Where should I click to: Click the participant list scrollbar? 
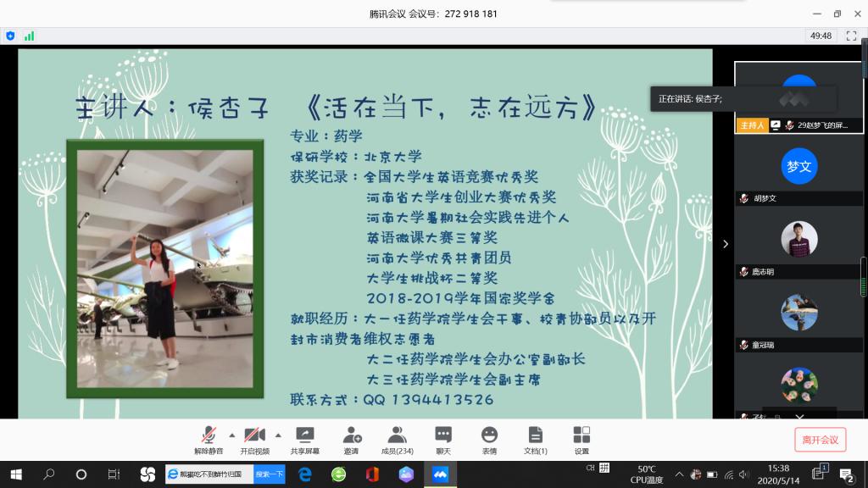point(864,277)
